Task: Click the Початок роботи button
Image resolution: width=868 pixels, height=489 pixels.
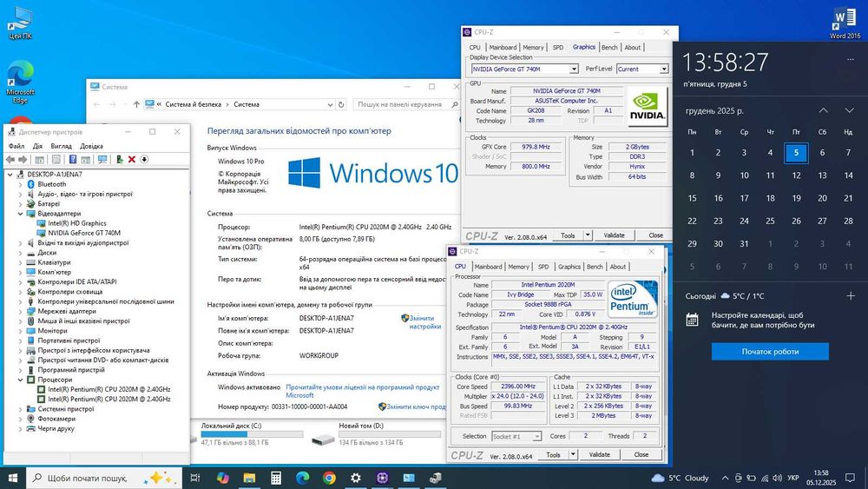Action: (770, 352)
